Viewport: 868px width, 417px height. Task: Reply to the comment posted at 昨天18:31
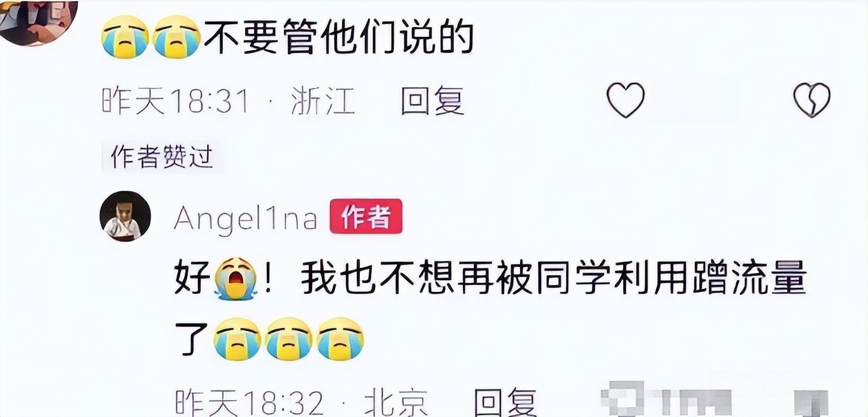tap(432, 100)
